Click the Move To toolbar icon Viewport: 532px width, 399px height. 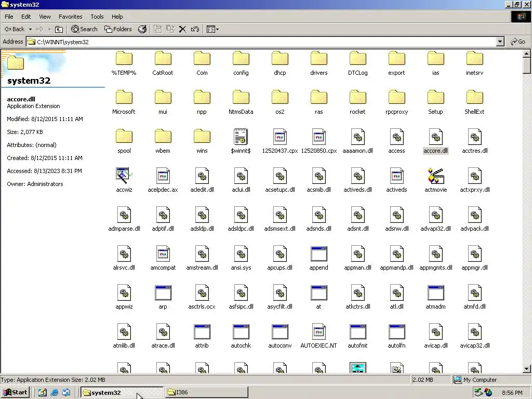click(x=158, y=29)
